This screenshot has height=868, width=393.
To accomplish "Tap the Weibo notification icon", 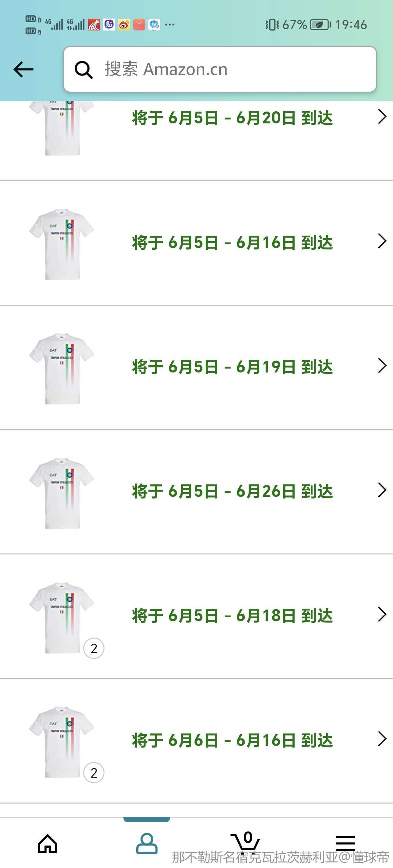I will pos(124,25).
